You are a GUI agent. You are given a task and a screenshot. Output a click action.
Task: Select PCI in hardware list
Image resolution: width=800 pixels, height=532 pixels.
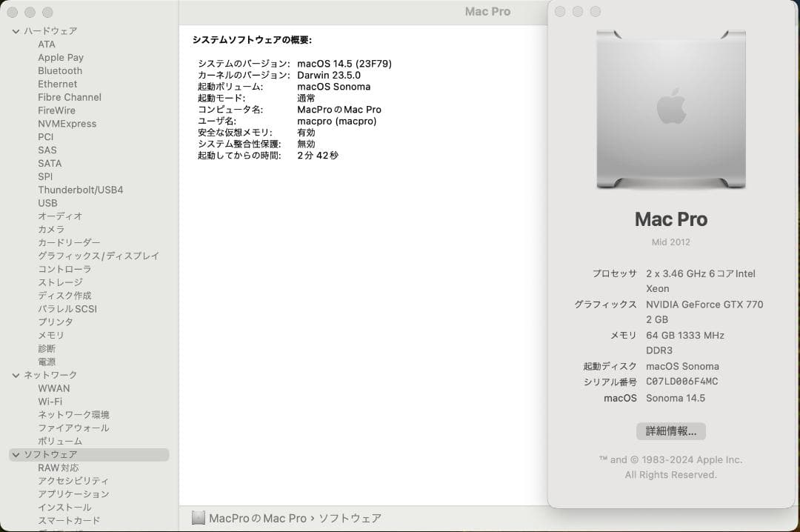[45, 137]
